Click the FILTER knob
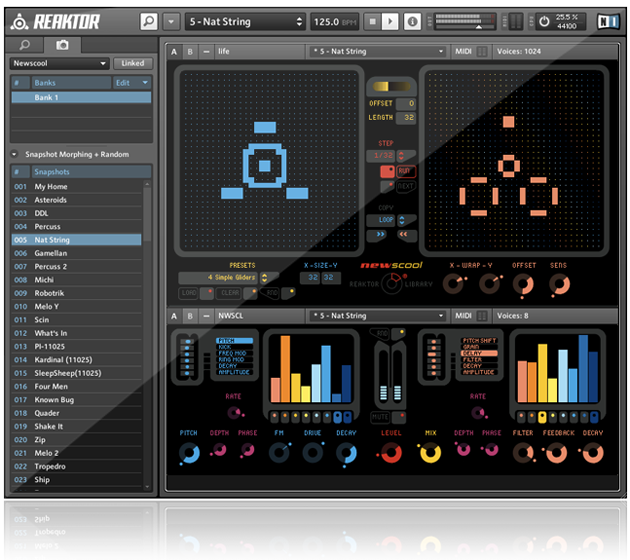Viewport: 630px width, 560px height. click(x=523, y=453)
